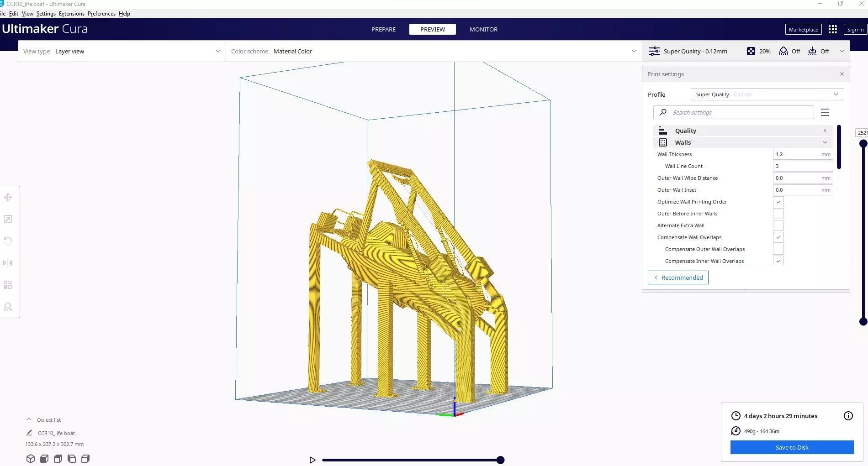Click the Walls category icon
The width and height of the screenshot is (868, 466).
[x=663, y=142]
